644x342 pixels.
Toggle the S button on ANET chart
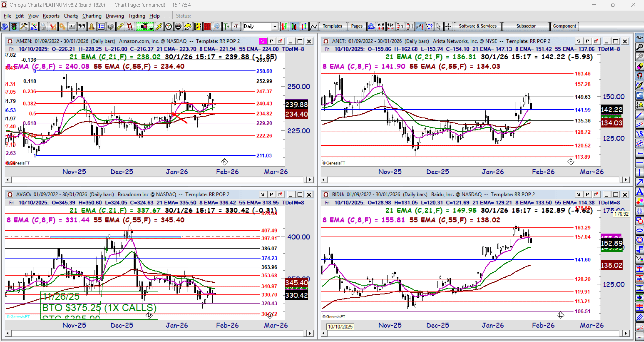point(579,41)
